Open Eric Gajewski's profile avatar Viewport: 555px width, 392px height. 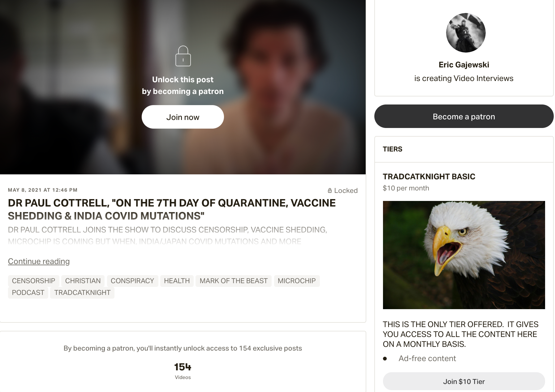(x=466, y=33)
